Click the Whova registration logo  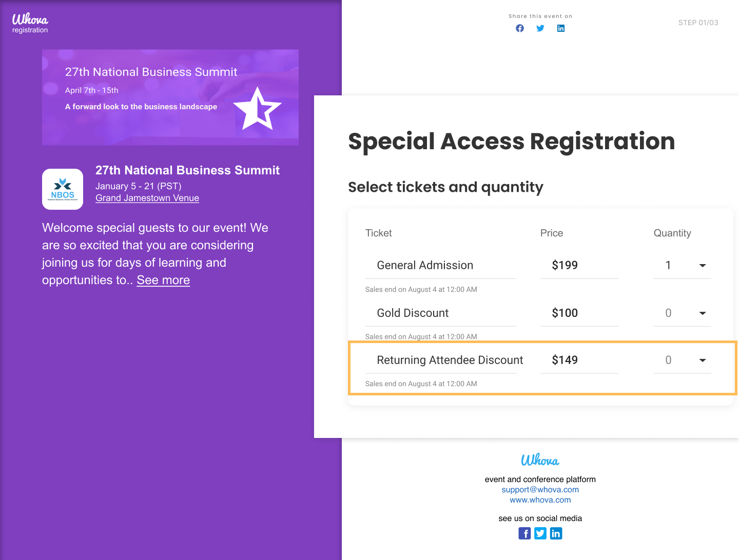30,24
